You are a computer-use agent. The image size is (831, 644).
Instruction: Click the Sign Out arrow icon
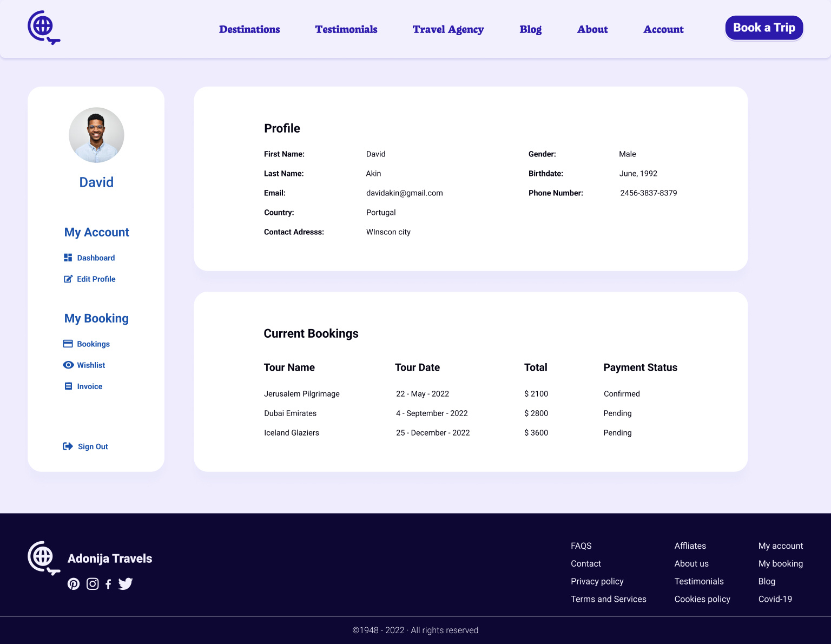coord(67,446)
